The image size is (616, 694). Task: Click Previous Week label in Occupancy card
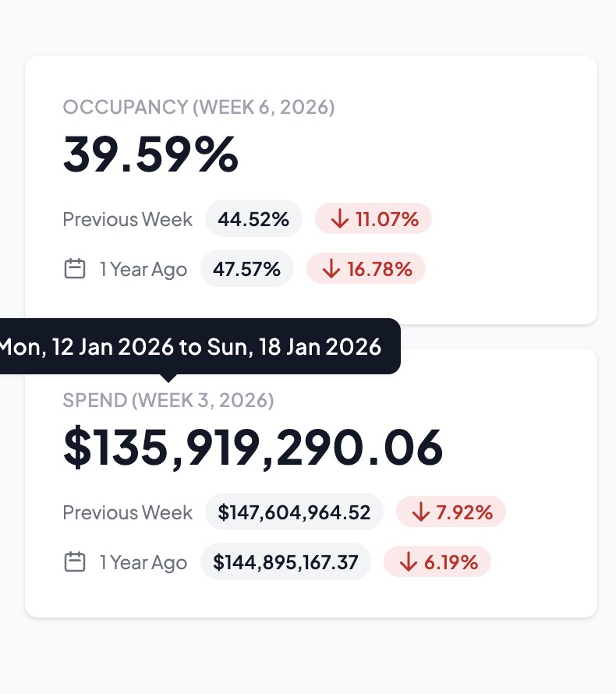127,219
